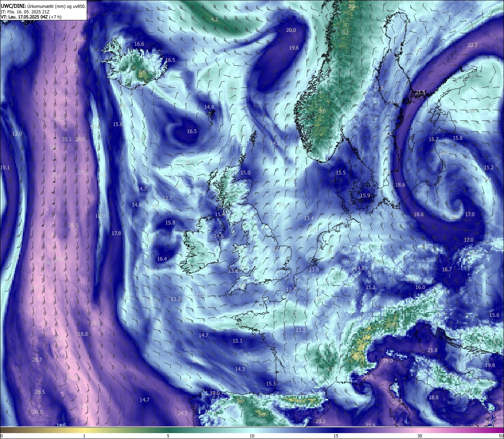Click the value 19.0 near Spain

click(214, 393)
